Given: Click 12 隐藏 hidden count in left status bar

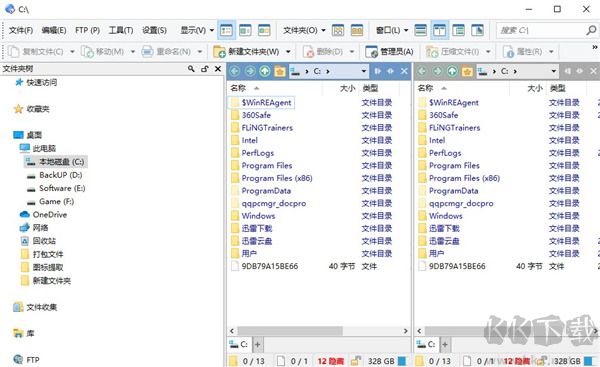Looking at the screenshot, I should (331, 361).
